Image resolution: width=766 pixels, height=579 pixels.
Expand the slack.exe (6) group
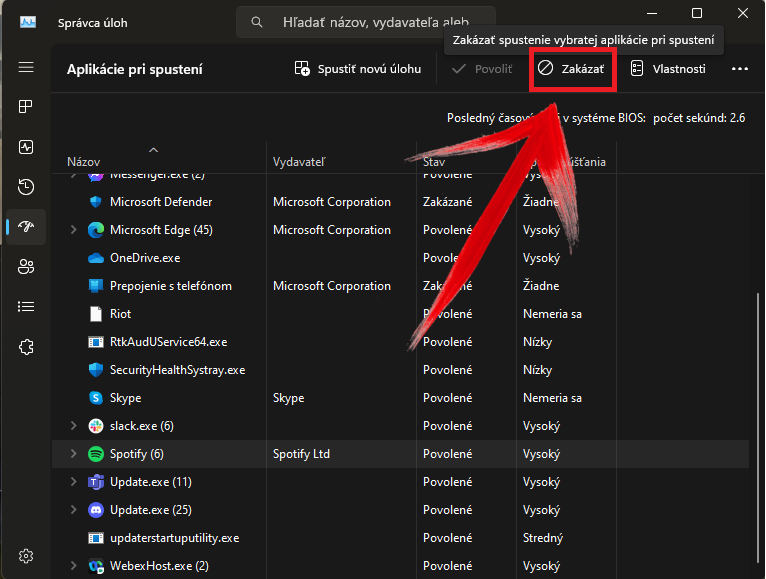click(73, 426)
